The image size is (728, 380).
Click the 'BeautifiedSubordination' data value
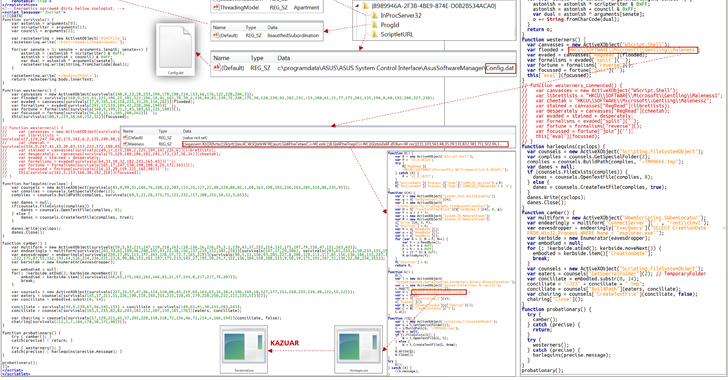point(293,35)
